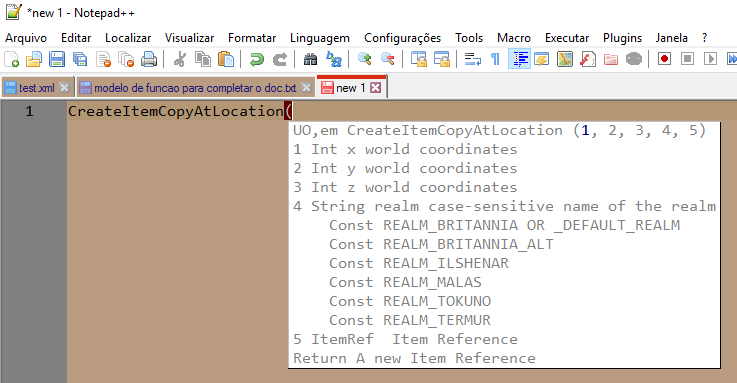Viewport: 737px width, 383px height.
Task: Open the Plugins menu
Action: click(x=622, y=38)
